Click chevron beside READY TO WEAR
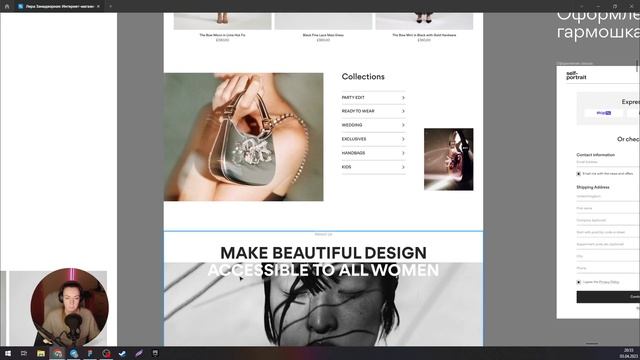The width and height of the screenshot is (640, 360). click(403, 111)
